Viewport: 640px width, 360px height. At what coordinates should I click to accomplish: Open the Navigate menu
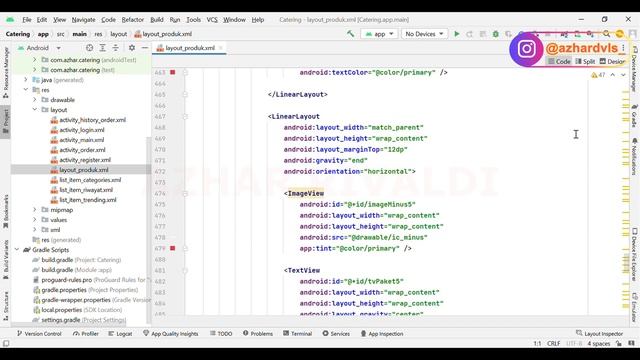point(83,20)
